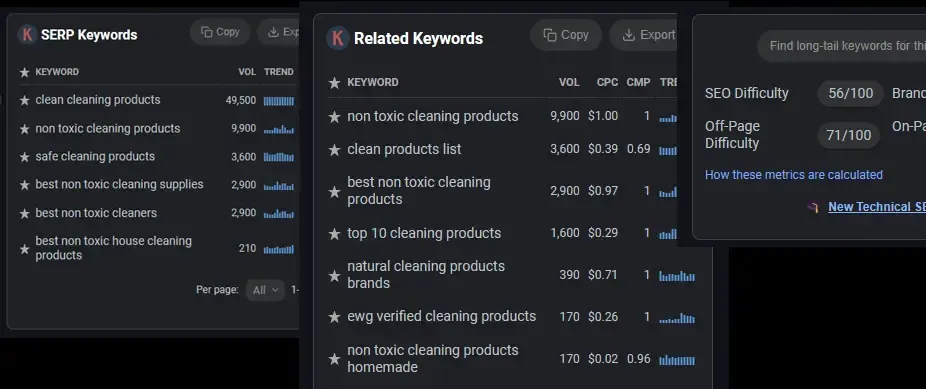
Task: Click the Off-Page Difficulty 71/100 badge
Action: pyautogui.click(x=849, y=135)
